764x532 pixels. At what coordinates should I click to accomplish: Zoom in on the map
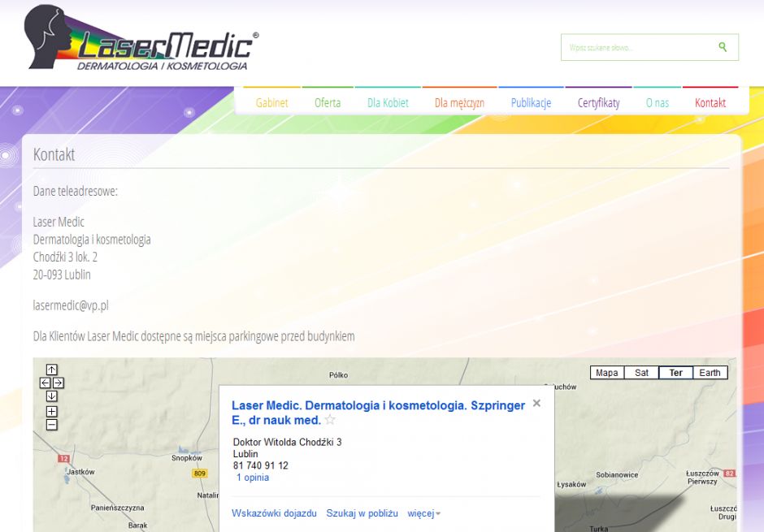52,412
